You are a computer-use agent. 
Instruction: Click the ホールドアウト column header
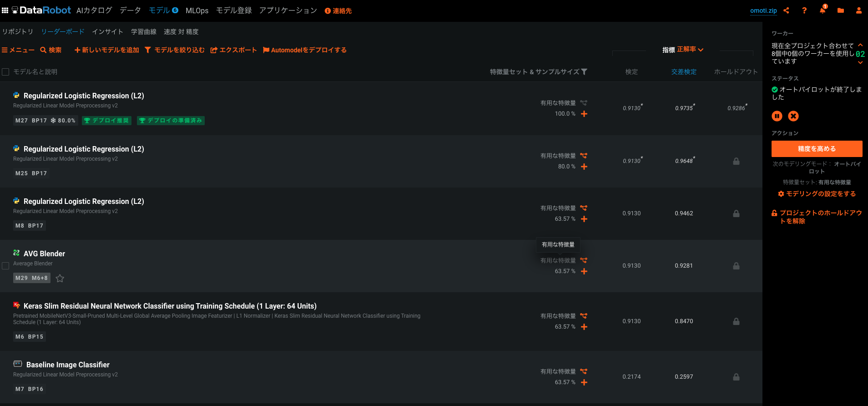pos(736,72)
